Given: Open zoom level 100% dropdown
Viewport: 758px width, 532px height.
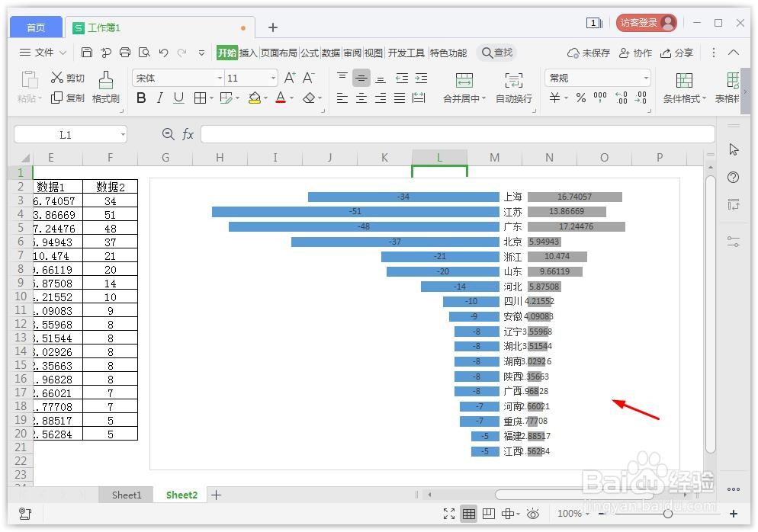Looking at the screenshot, I should (x=573, y=513).
